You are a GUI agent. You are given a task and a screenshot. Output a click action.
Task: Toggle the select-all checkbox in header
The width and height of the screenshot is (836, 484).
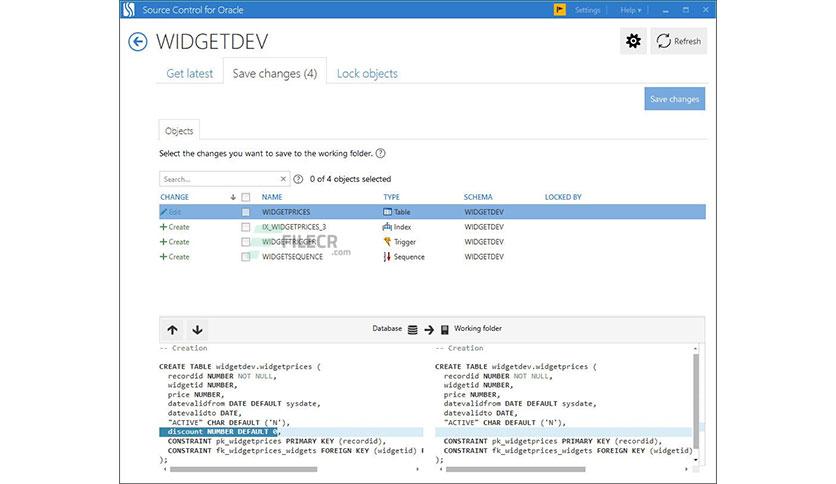tap(246, 197)
